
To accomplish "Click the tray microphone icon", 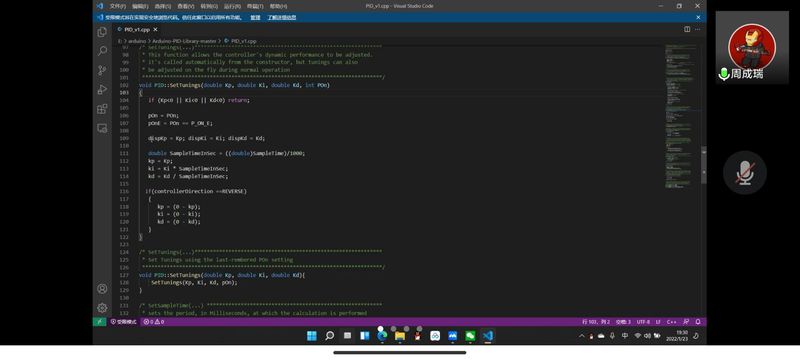I will point(612,336).
